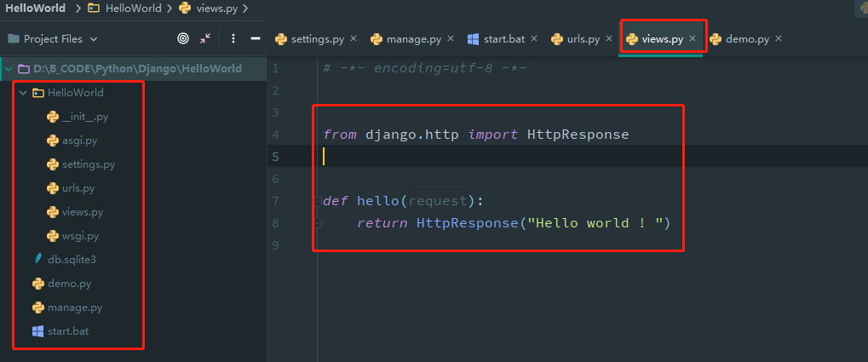This screenshot has width=868, height=362.
Task: Open the project panel options (three dots)
Action: click(233, 38)
